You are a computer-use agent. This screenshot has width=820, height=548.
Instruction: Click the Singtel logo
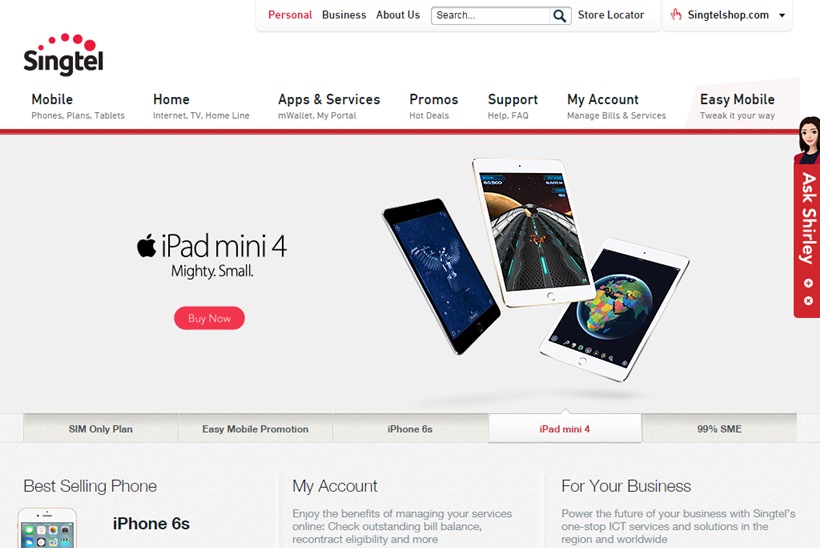[x=64, y=55]
